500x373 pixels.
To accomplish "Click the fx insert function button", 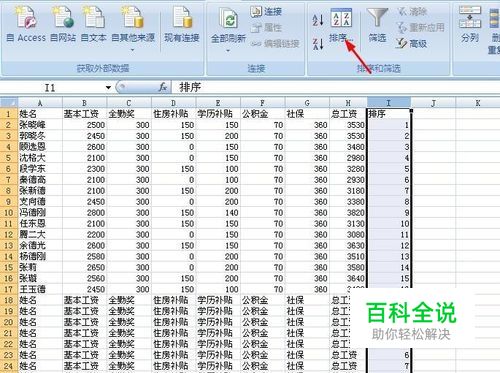I will pos(163,88).
